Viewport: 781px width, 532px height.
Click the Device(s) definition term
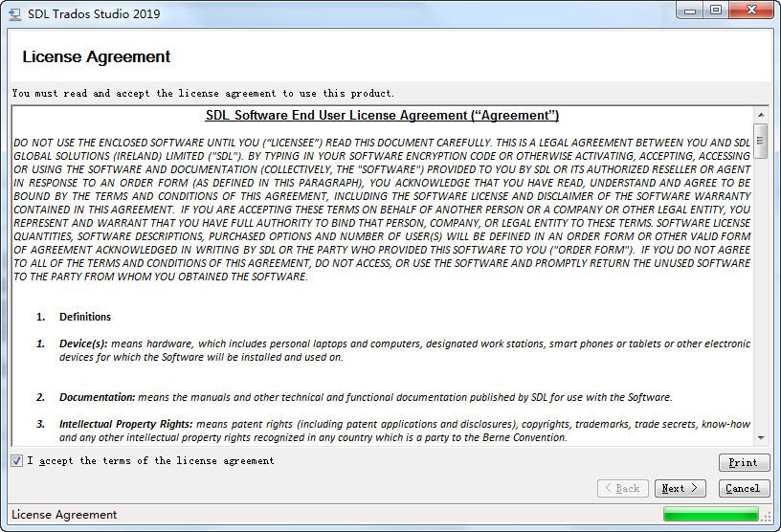(82, 344)
